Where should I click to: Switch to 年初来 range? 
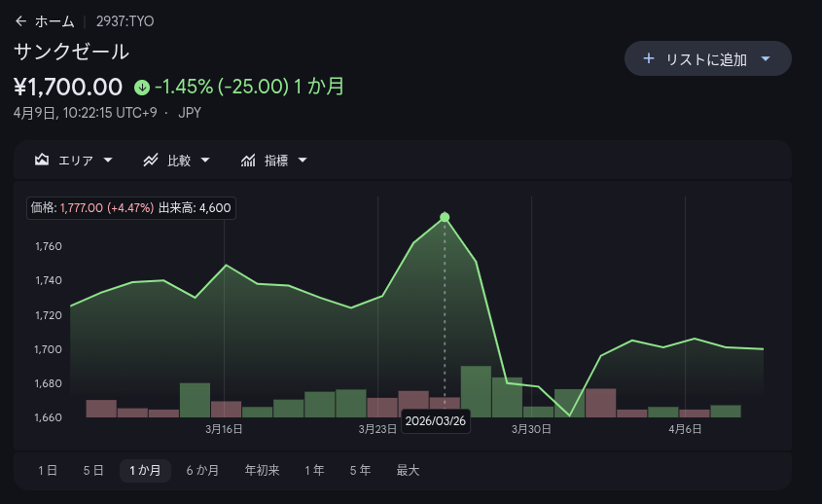tap(262, 471)
